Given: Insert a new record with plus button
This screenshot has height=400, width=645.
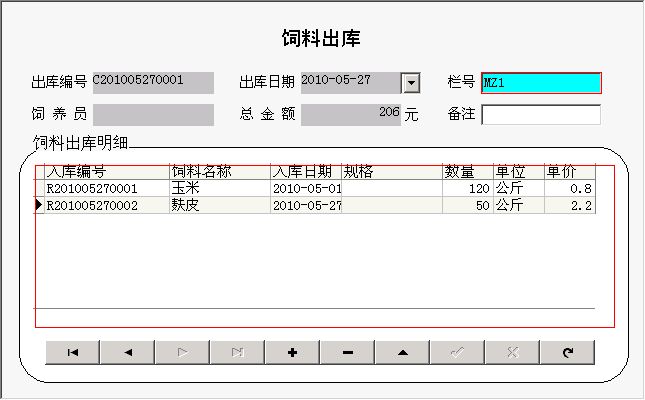Looking at the screenshot, I should point(293,352).
